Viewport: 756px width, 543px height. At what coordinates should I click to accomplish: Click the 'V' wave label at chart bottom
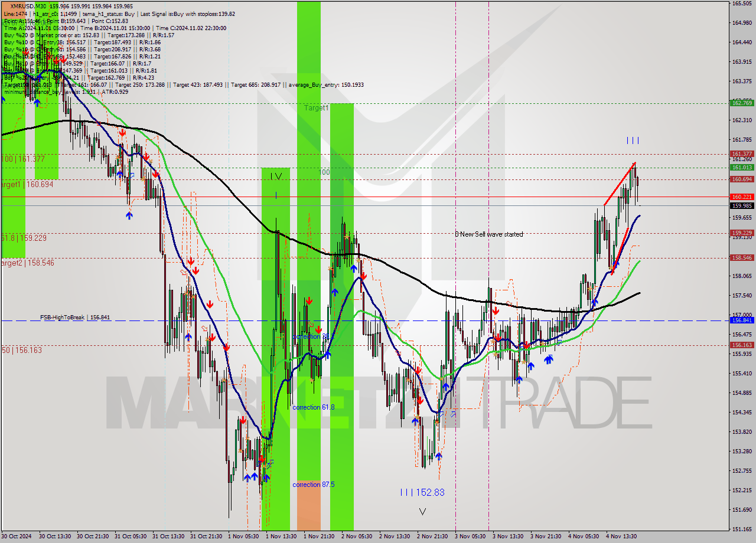422,512
